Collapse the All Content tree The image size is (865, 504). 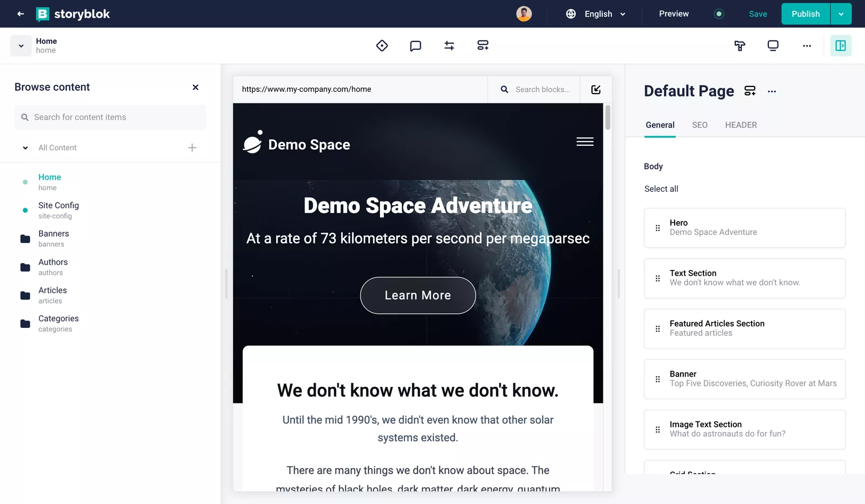tap(25, 148)
